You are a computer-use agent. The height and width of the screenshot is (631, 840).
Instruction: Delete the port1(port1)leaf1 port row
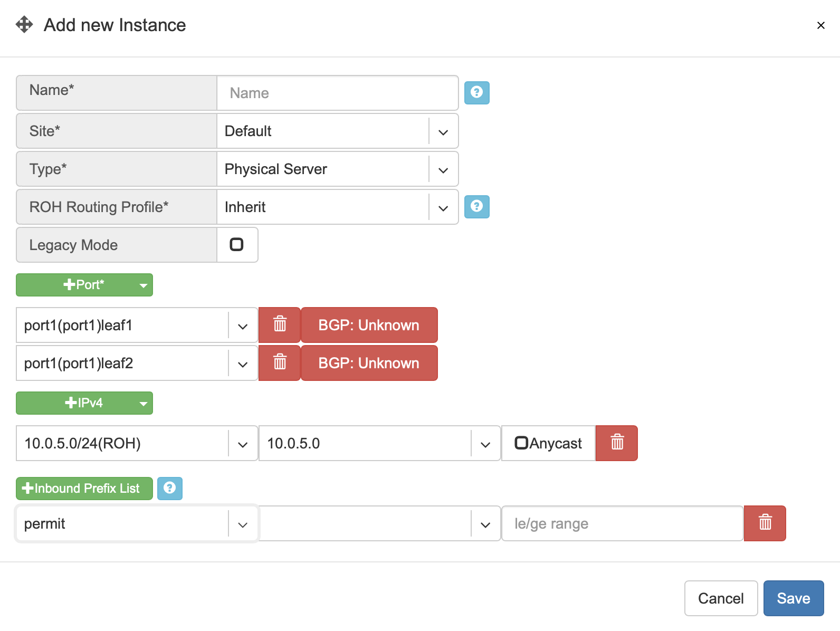coord(280,325)
